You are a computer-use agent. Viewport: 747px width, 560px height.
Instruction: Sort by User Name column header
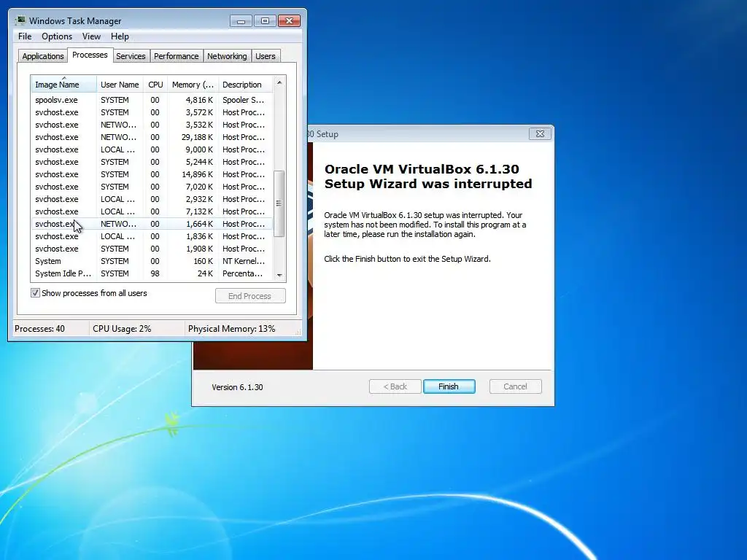[x=120, y=85]
